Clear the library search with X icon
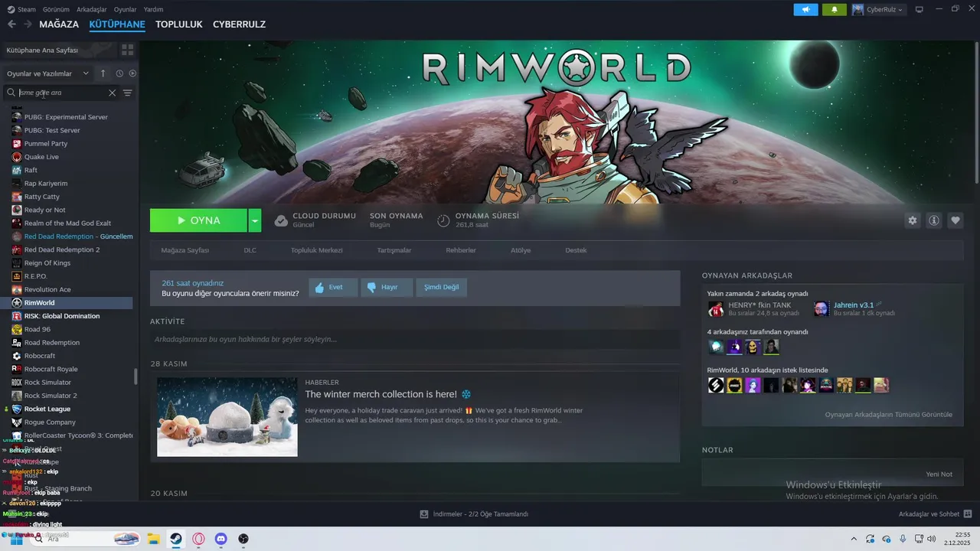 [x=112, y=93]
